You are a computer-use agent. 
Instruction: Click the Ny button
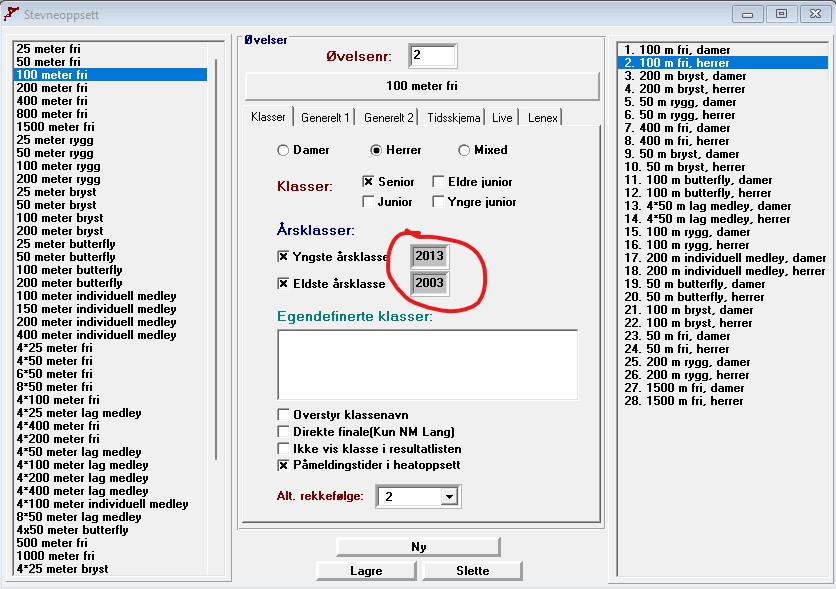pyautogui.click(x=418, y=547)
